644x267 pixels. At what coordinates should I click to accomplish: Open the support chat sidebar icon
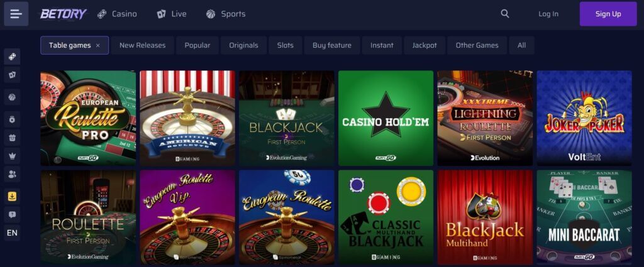(13, 214)
